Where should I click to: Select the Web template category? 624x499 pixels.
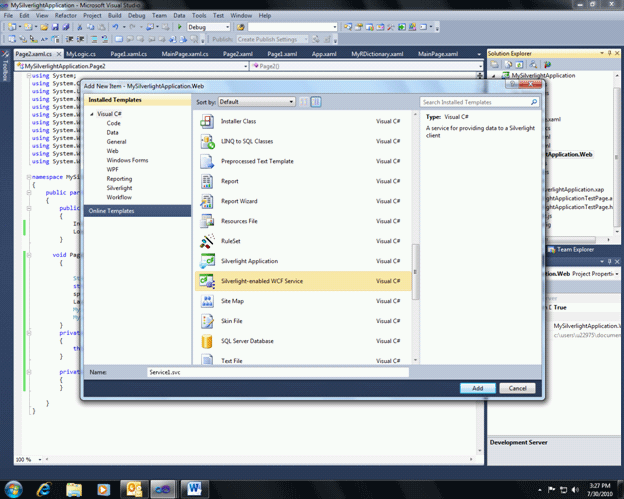pyautogui.click(x=112, y=151)
